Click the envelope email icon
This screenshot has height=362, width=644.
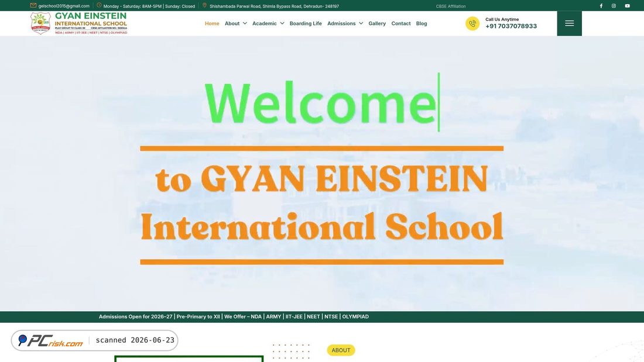point(33,5)
